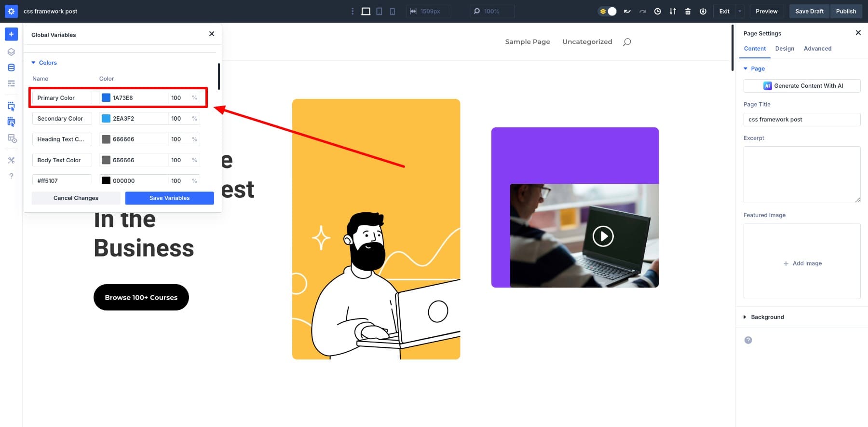The image size is (868, 427).
Task: Click the Publish button
Action: pyautogui.click(x=846, y=11)
